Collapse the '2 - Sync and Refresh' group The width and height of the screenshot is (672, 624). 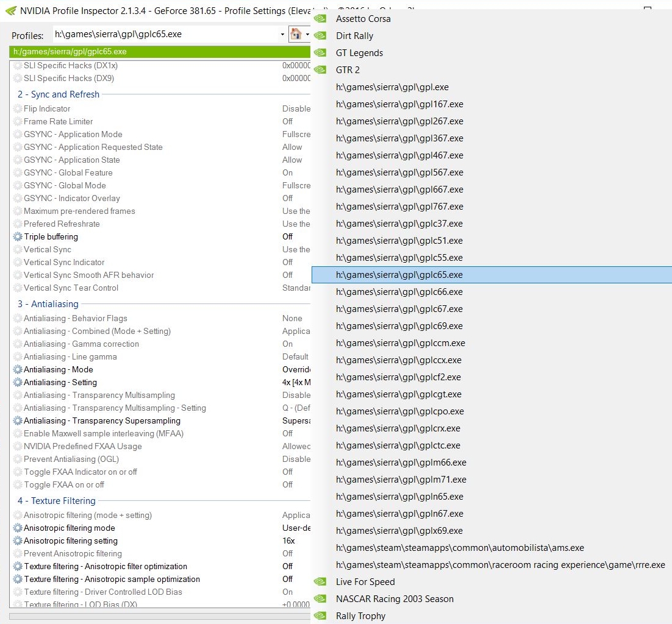coord(59,94)
